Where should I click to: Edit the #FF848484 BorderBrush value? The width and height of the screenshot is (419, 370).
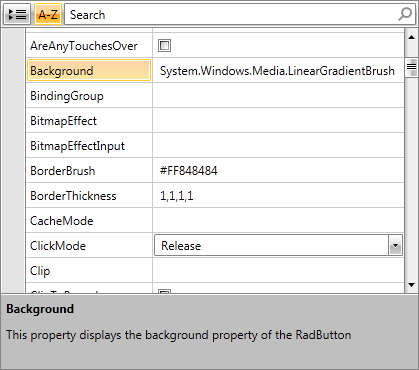click(189, 171)
